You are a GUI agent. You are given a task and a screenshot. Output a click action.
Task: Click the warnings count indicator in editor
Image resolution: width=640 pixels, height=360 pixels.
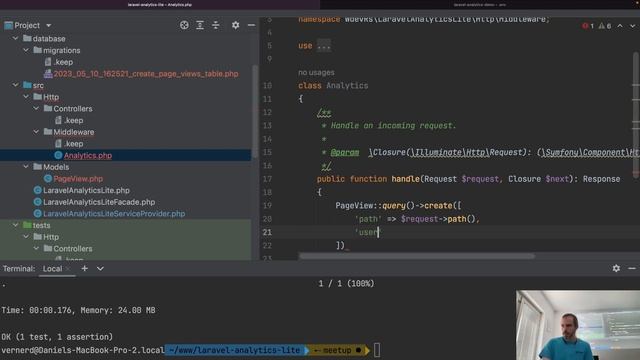coord(605,26)
